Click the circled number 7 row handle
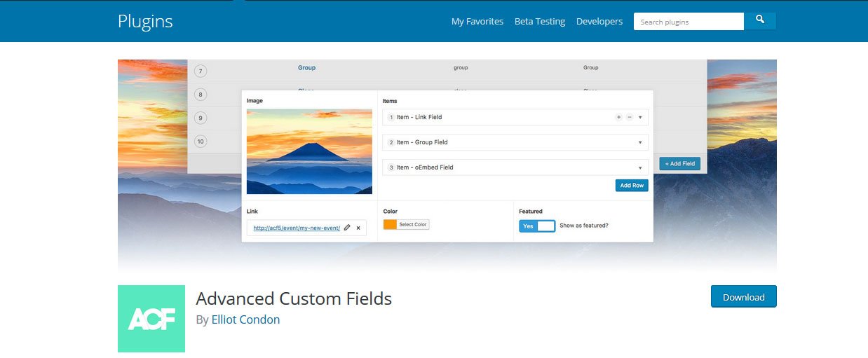 pos(201,71)
